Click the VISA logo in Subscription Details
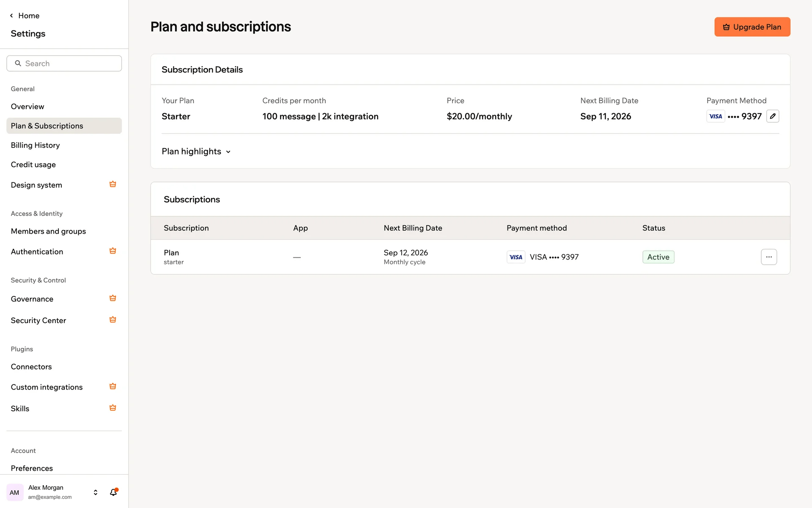Image resolution: width=812 pixels, height=508 pixels. [716, 116]
